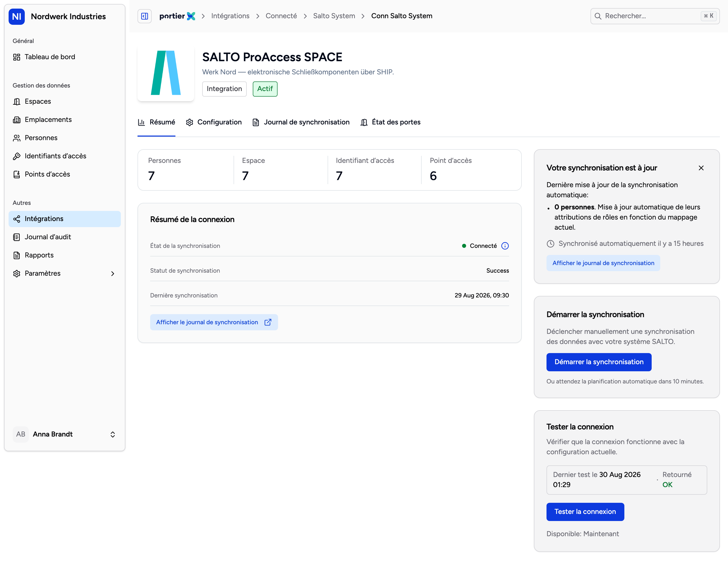Open sync journal from connection summary
The height and width of the screenshot is (564, 728).
tap(214, 322)
